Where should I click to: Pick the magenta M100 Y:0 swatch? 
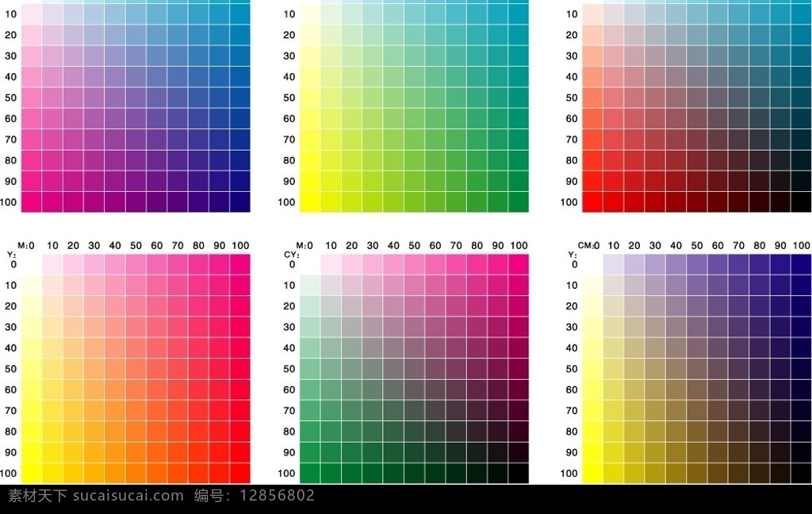coord(240,264)
